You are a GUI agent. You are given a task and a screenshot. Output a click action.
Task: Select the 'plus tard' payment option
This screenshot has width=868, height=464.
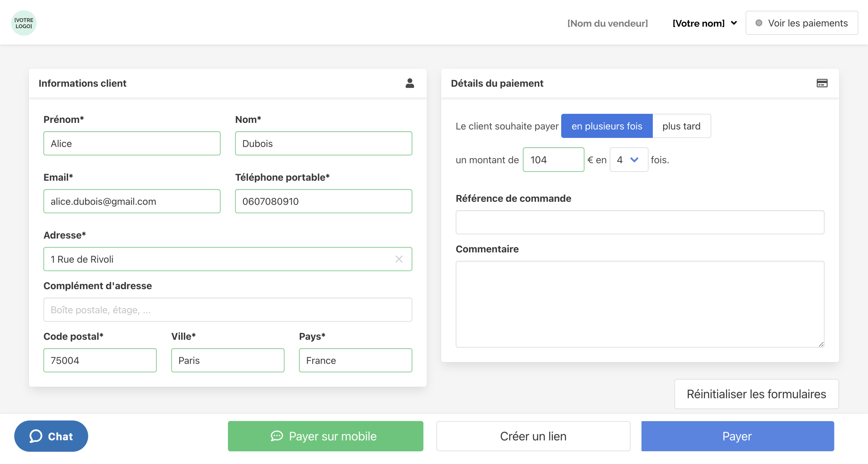pos(682,126)
